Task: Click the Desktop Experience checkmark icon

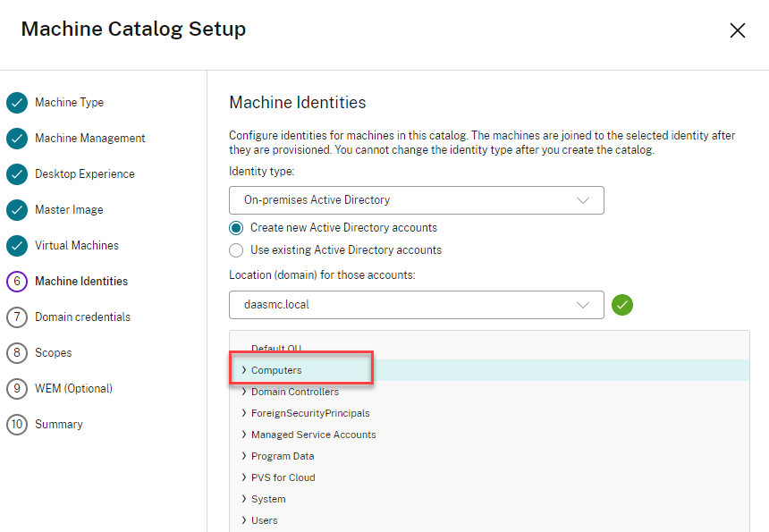Action: pyautogui.click(x=17, y=174)
